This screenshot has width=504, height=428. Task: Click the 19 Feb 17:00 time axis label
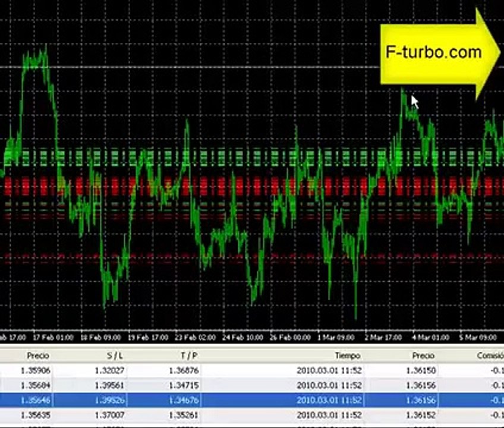[148, 338]
